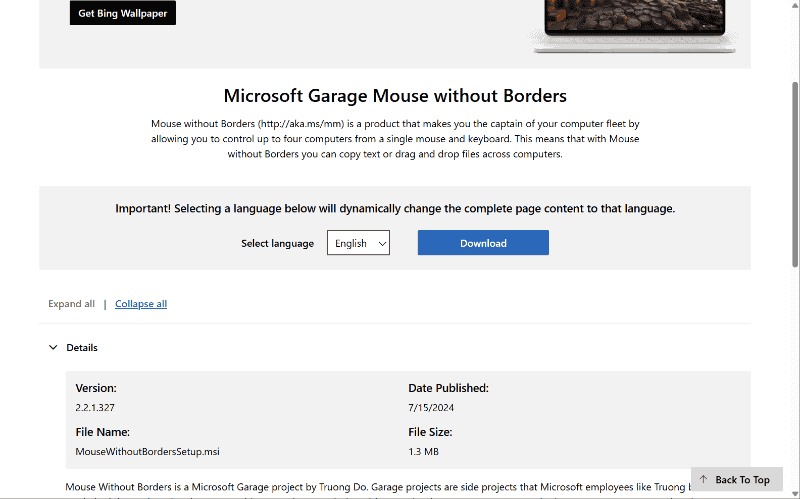Click the Back To Top button
The height and width of the screenshot is (499, 800).
click(x=737, y=480)
